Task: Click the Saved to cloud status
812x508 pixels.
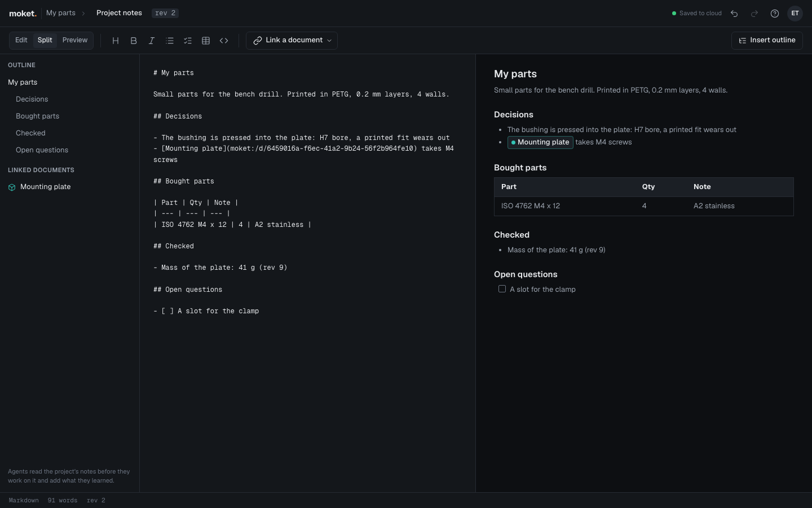Action: 697,14
